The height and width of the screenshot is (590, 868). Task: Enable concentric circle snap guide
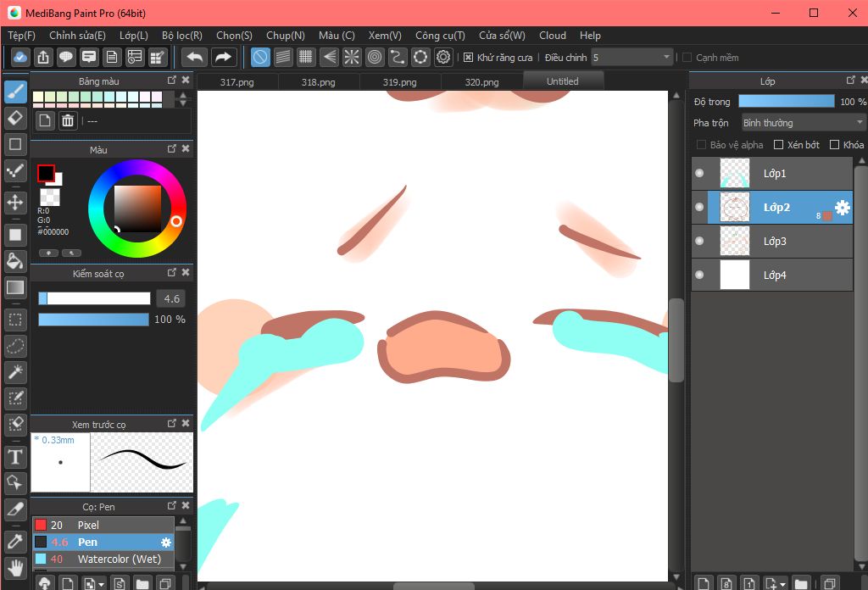(375, 57)
